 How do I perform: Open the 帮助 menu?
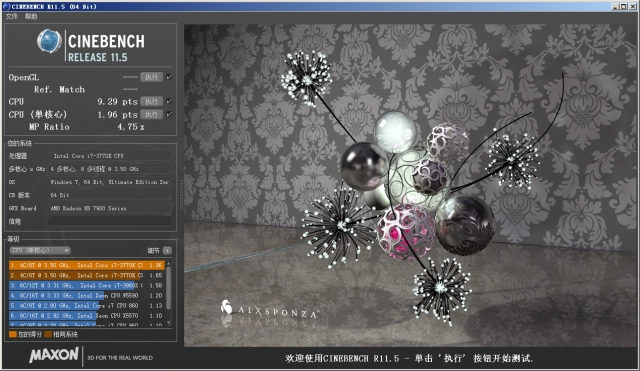[x=31, y=16]
